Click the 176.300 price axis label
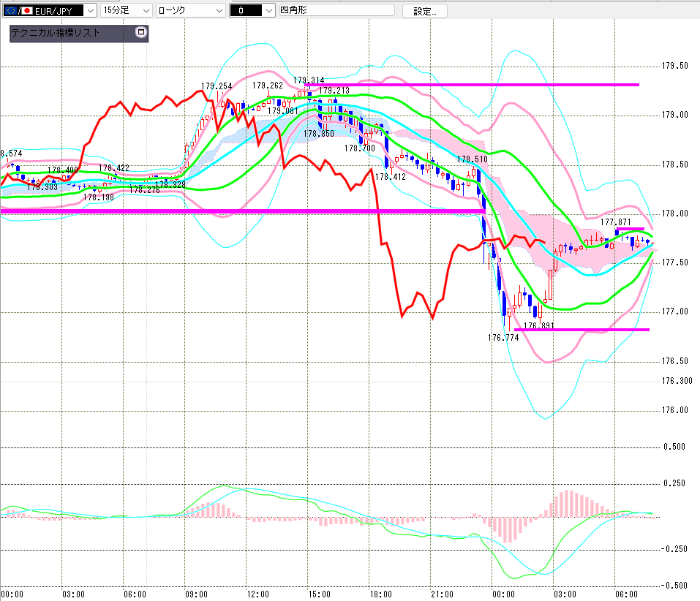 tap(677, 381)
